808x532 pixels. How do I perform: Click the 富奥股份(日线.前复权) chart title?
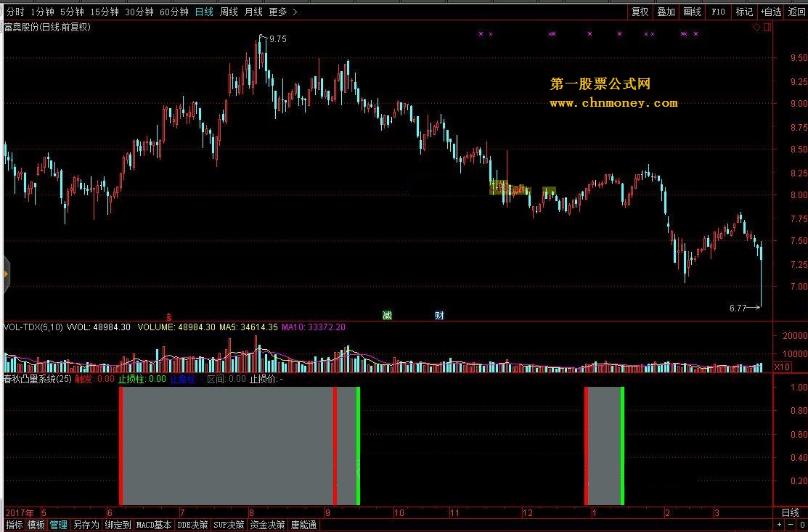(x=47, y=28)
